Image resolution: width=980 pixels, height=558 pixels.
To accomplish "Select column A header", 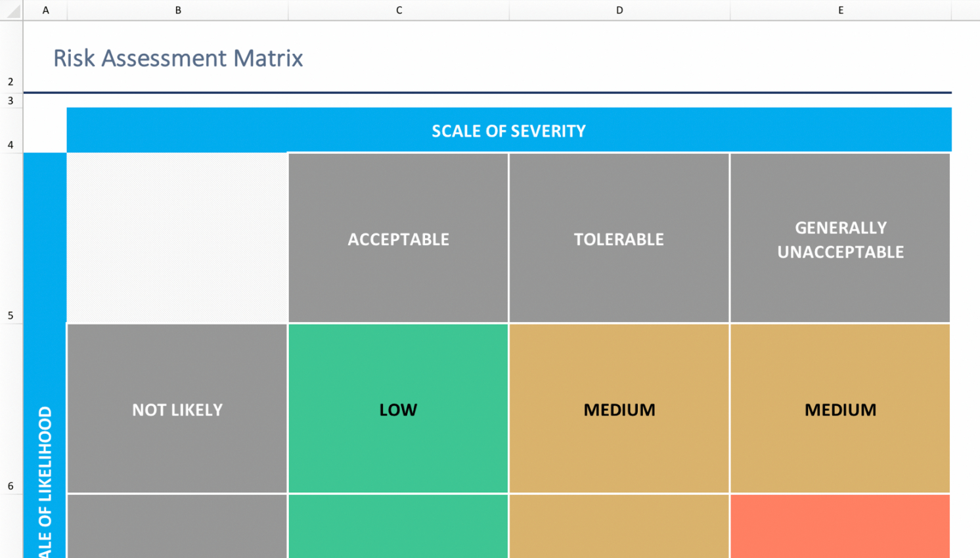I will 45,10.
